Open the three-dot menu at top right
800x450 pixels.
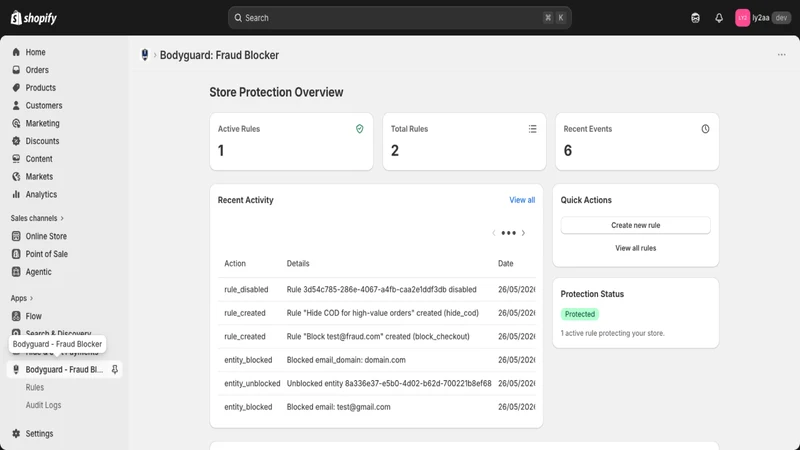pos(782,55)
